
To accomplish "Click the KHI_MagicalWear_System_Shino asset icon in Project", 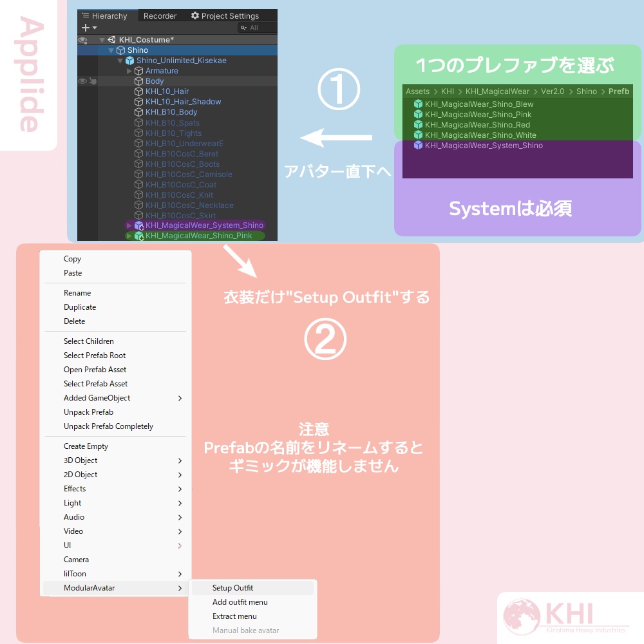I will (x=418, y=145).
